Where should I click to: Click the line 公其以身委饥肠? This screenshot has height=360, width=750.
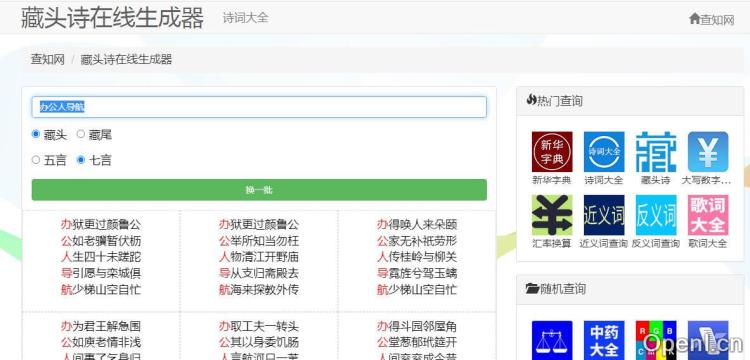coord(259,342)
